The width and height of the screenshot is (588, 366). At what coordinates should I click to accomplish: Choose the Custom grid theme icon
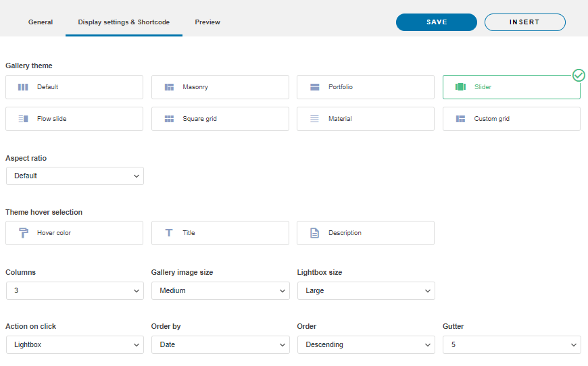460,119
